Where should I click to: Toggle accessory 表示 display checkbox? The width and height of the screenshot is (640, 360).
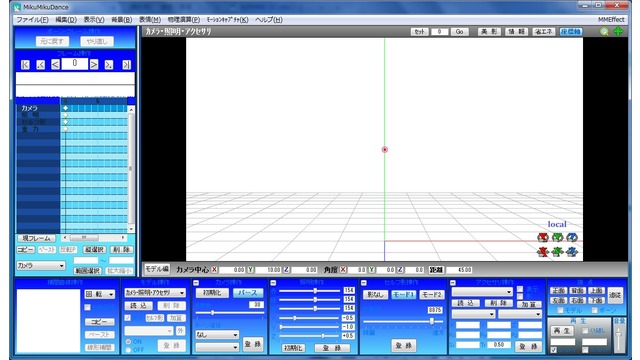click(x=520, y=289)
